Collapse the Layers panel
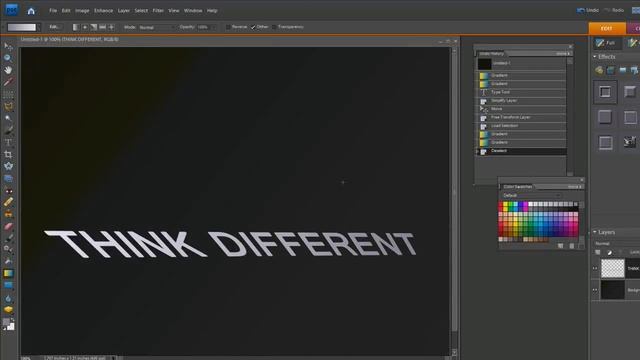This screenshot has height=360, width=640. tap(595, 232)
